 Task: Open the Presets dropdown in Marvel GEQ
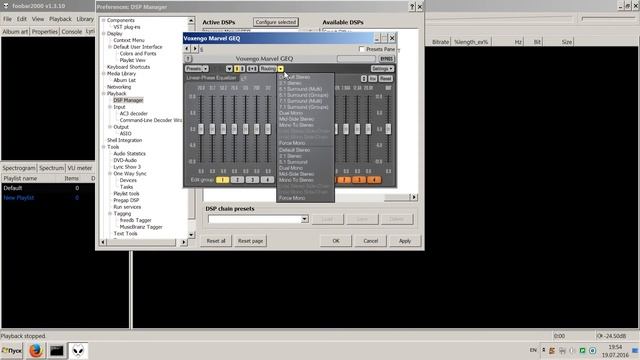pyautogui.click(x=197, y=69)
